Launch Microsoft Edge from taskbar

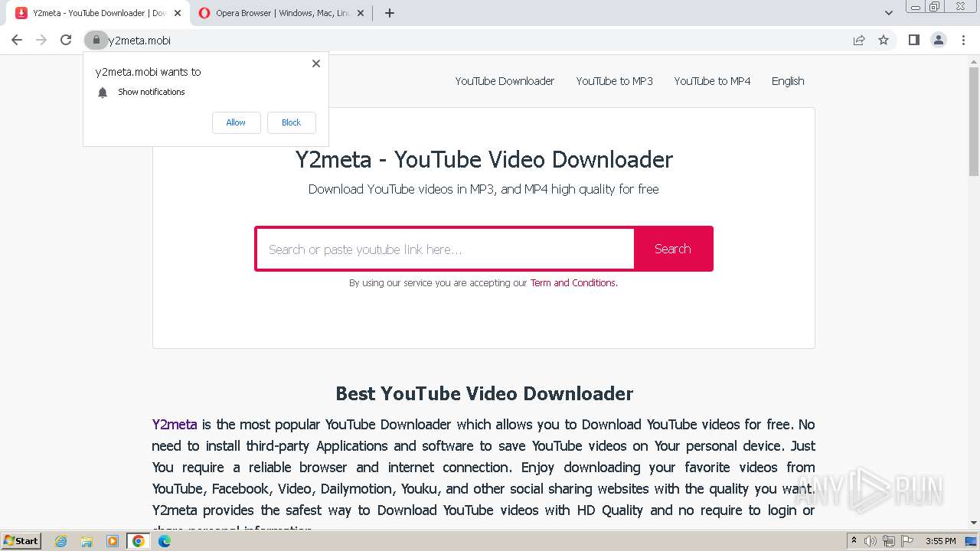(165, 541)
